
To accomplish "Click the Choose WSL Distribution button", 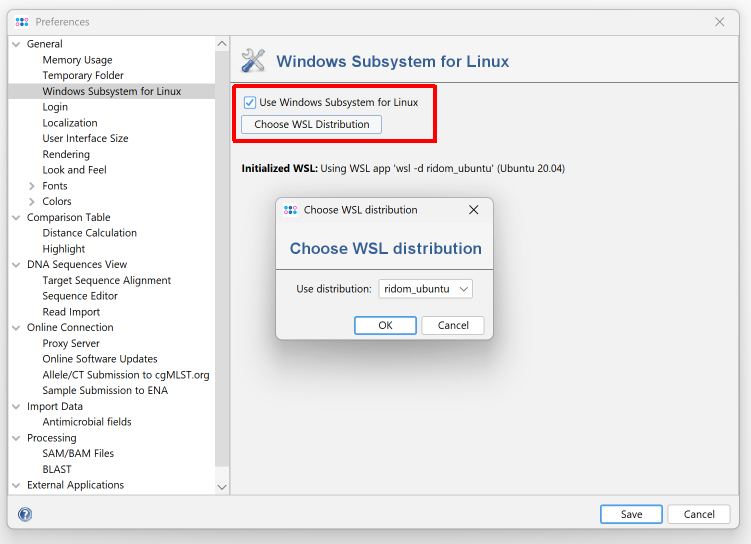I will point(311,125).
